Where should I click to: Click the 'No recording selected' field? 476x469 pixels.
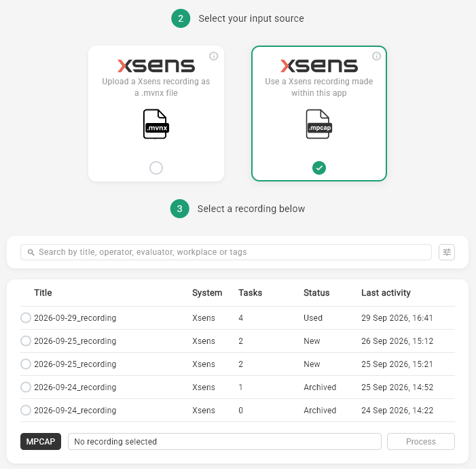225,441
